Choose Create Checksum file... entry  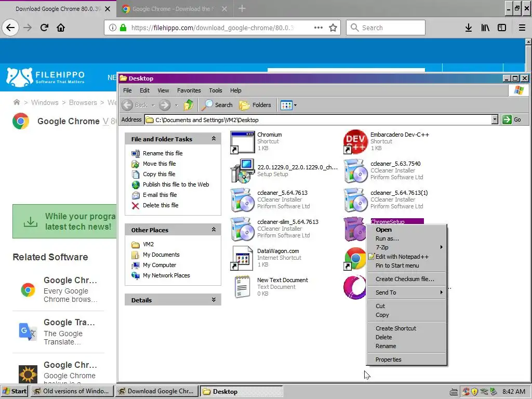click(x=406, y=279)
